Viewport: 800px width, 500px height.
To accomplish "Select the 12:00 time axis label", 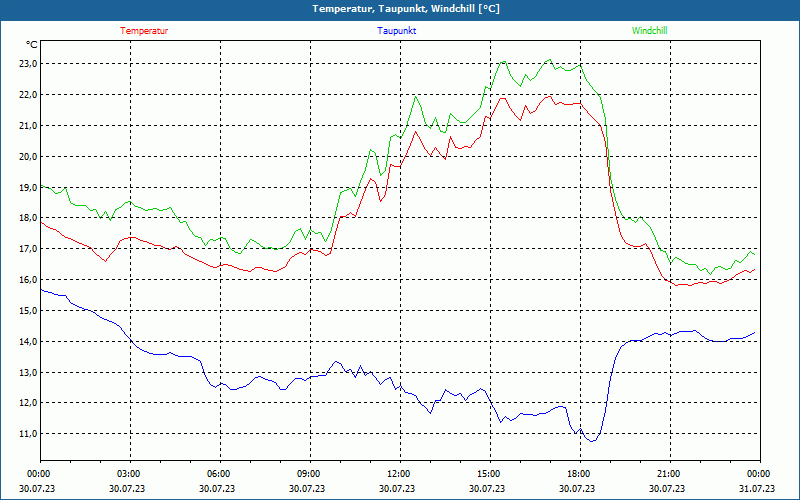I will pos(398,474).
